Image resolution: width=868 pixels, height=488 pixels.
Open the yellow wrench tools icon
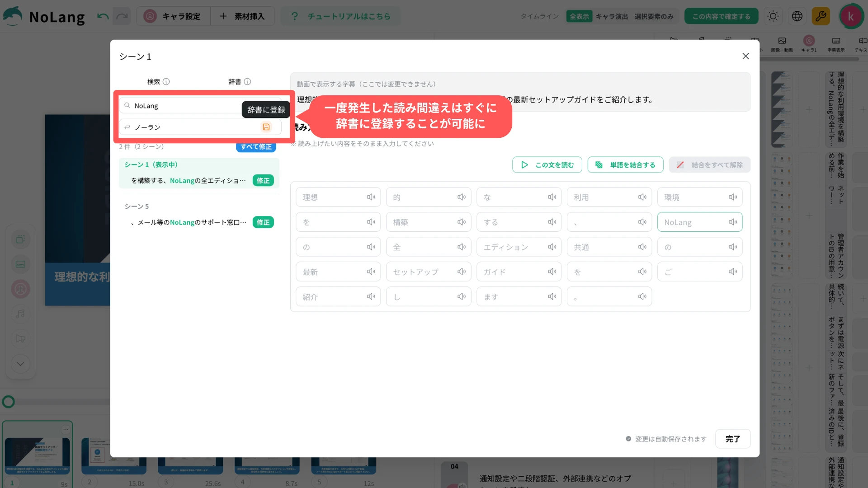(821, 16)
